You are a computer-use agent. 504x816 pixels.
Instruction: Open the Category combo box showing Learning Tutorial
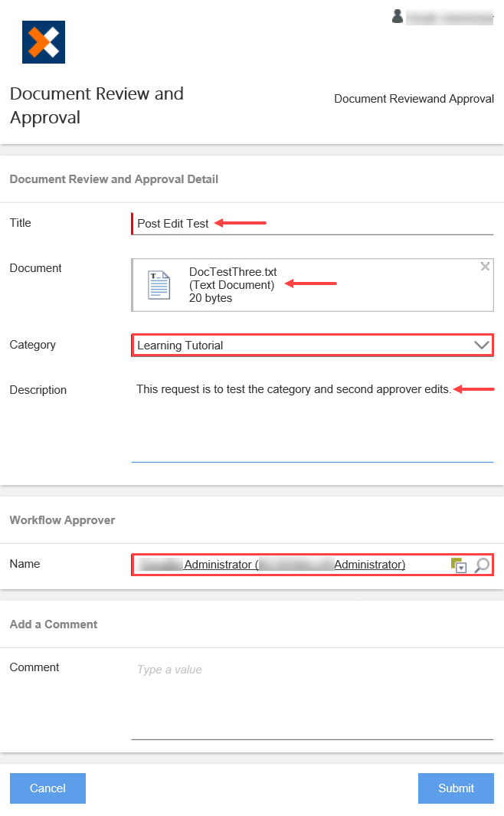click(x=306, y=345)
